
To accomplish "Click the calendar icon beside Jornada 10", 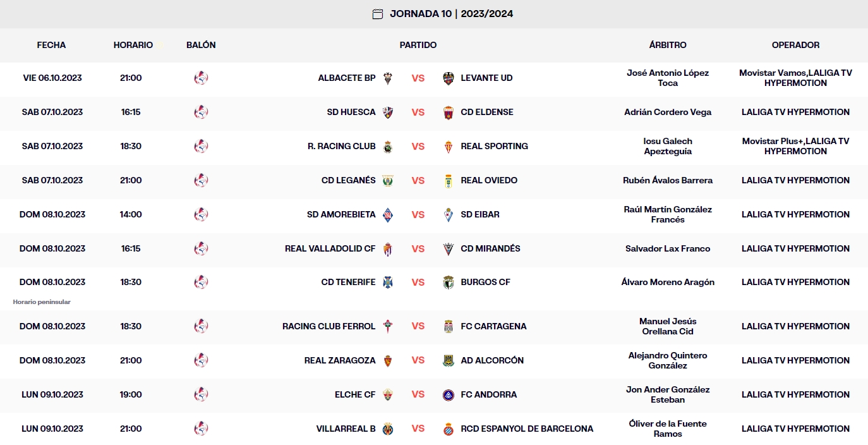I will [x=377, y=13].
